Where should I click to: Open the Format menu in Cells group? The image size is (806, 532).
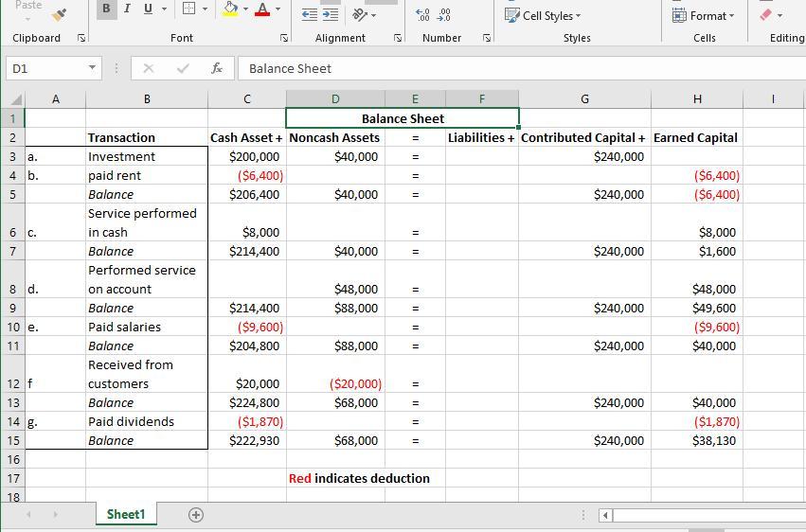(704, 15)
